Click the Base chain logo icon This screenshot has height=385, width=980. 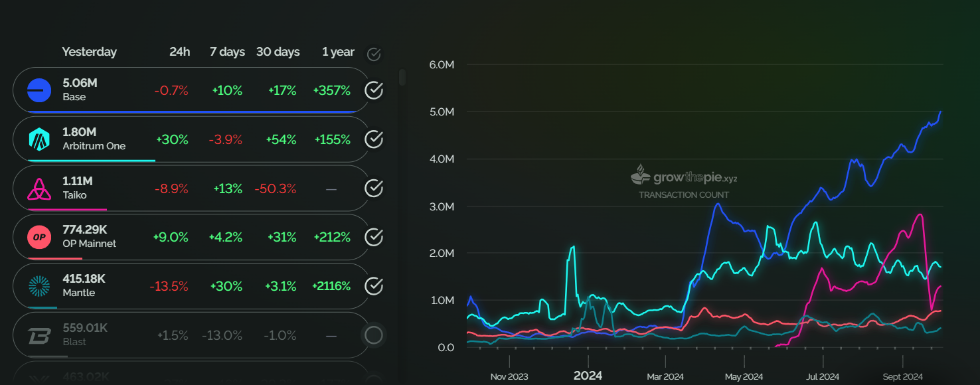click(39, 90)
